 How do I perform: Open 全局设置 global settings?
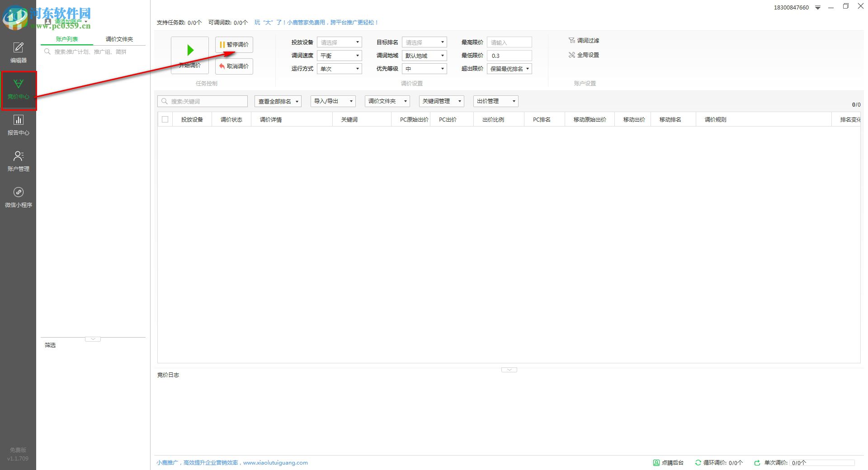click(x=584, y=55)
